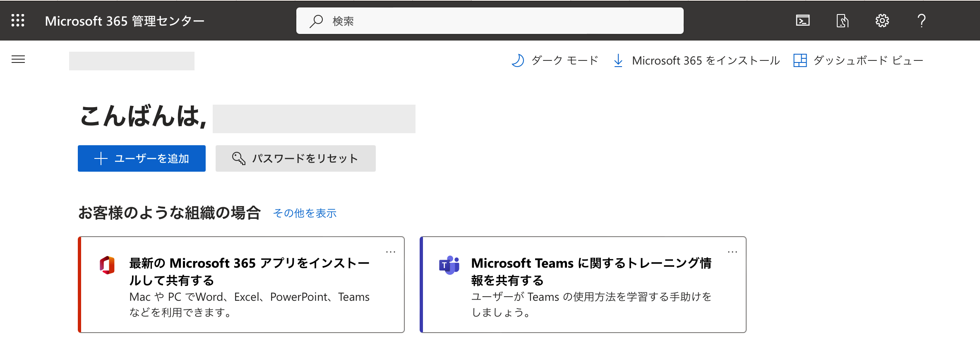Open the Cloud Shell terminal icon
This screenshot has height=350, width=980.
tap(803, 20)
